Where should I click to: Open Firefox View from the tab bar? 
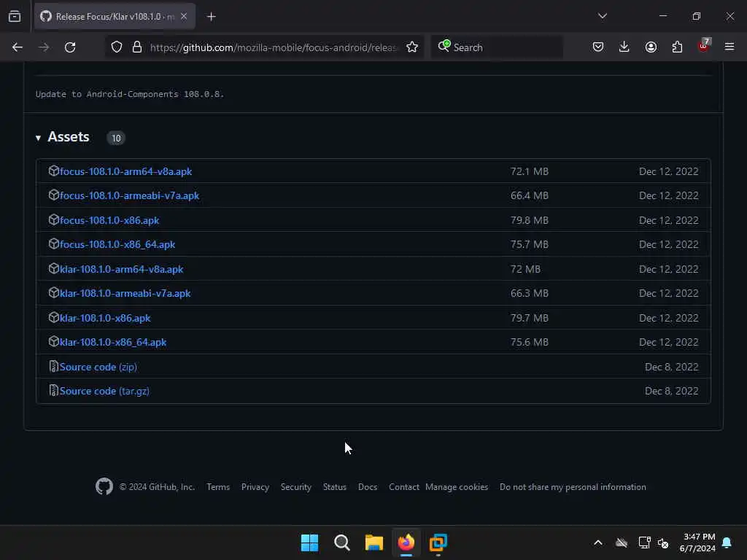[15, 17]
